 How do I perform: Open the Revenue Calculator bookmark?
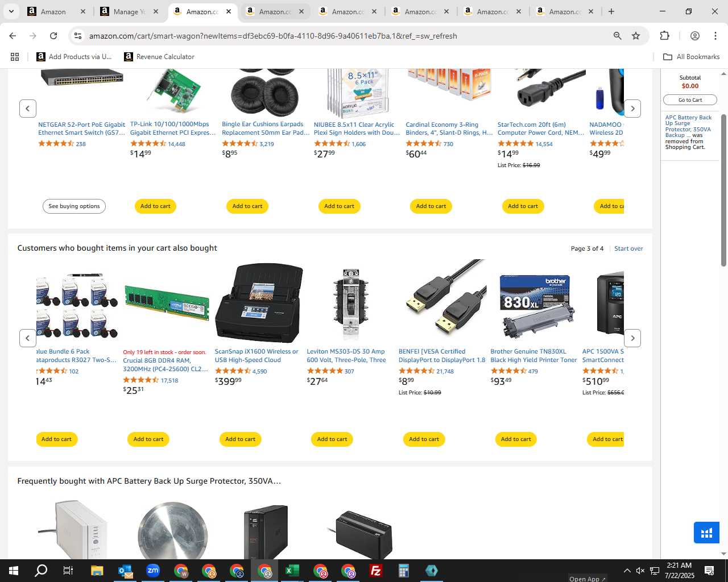click(x=159, y=57)
